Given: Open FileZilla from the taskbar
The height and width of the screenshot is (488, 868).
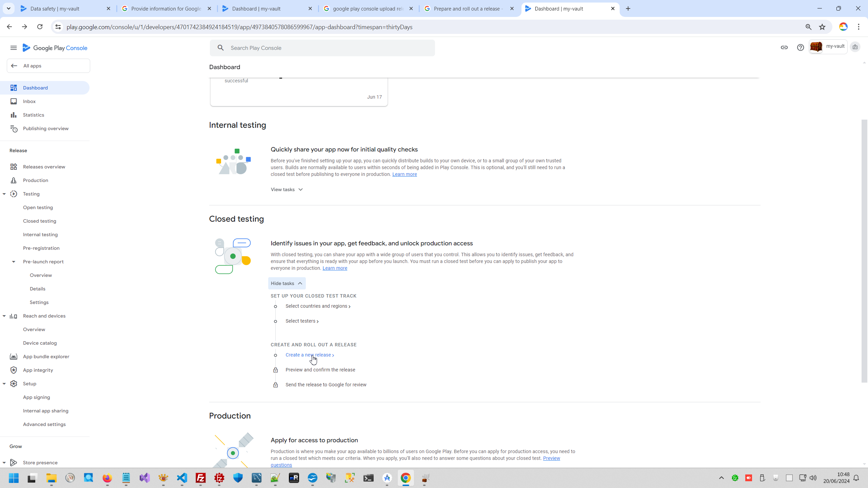Looking at the screenshot, I should click(201, 478).
